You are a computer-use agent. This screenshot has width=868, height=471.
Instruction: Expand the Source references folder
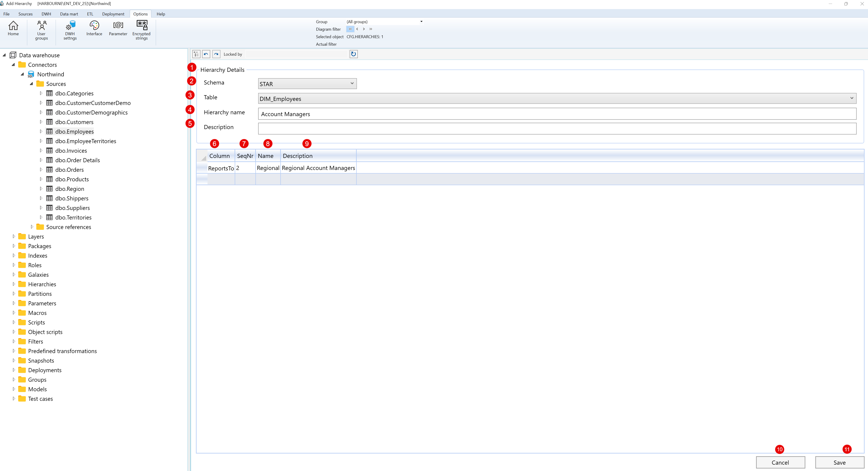click(32, 227)
